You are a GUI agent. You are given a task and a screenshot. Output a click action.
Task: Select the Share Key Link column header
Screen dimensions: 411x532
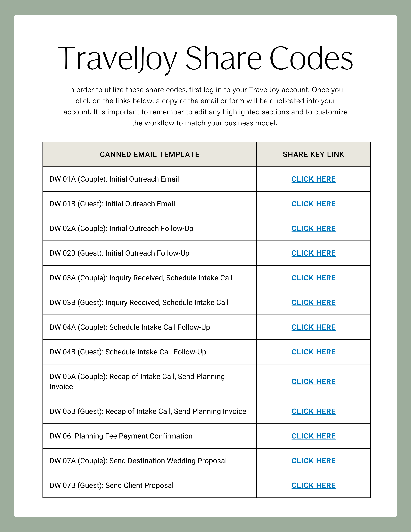point(313,154)
